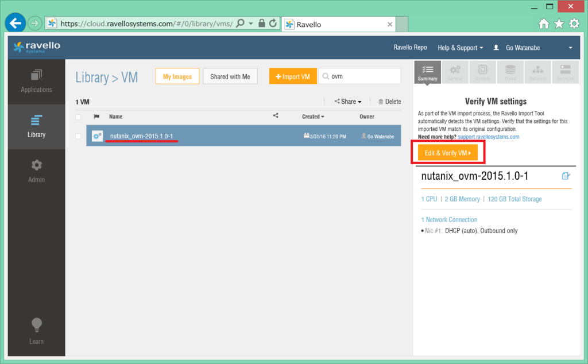Close the Ravello browser tab
The height and width of the screenshot is (364, 588).
(x=390, y=24)
